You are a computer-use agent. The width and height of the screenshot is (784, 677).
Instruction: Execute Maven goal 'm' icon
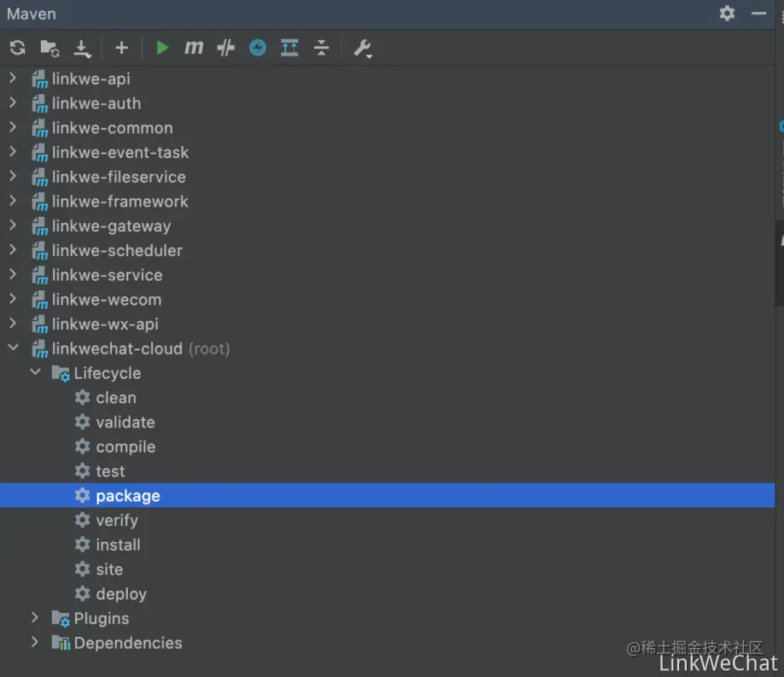pyautogui.click(x=194, y=48)
